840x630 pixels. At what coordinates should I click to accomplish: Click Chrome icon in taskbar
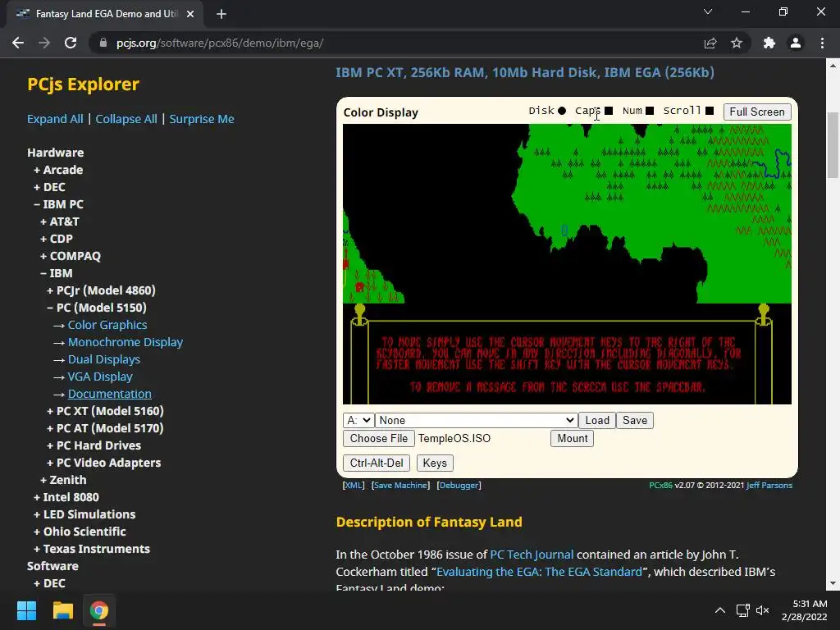99,610
